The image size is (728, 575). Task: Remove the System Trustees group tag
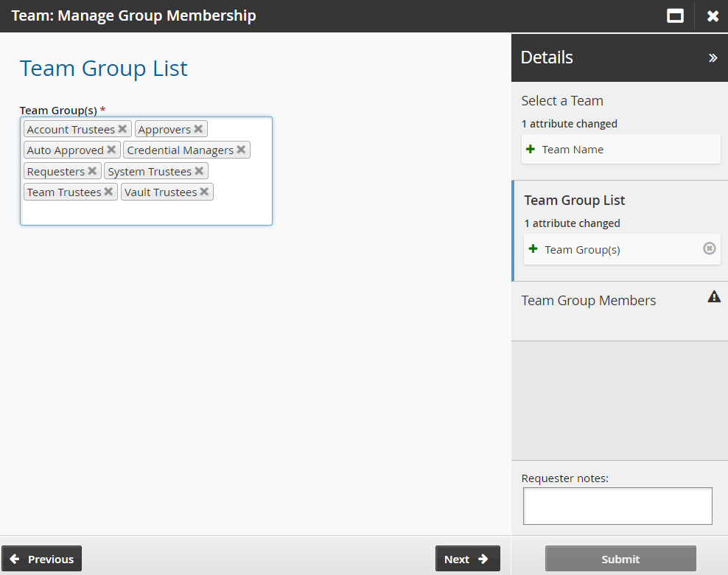(x=199, y=171)
